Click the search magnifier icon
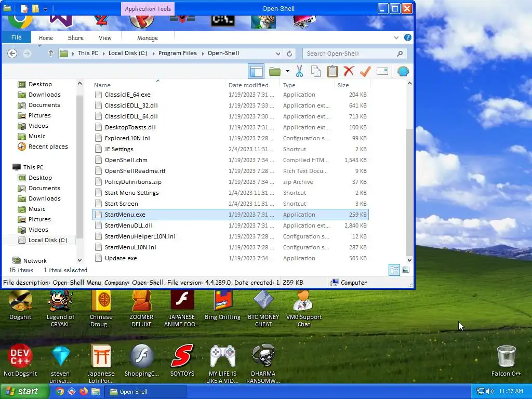The height and width of the screenshot is (399, 532). [400, 54]
